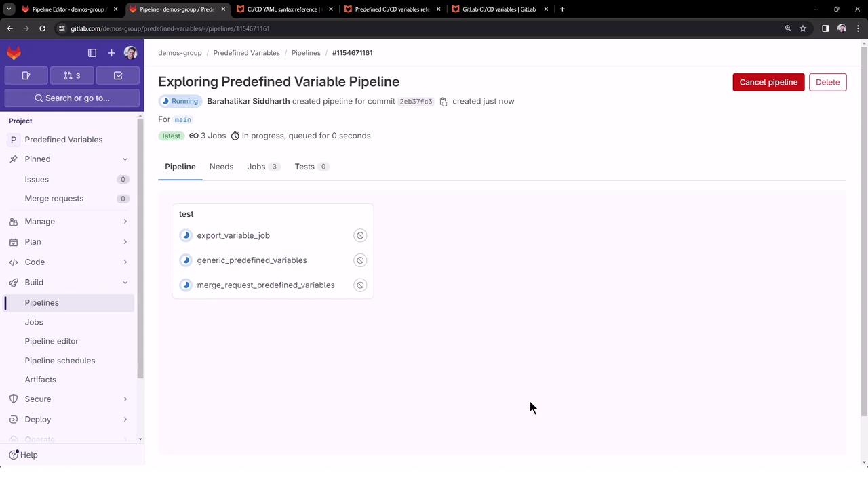Open Pipeline schedules in sidebar
868x488 pixels.
pyautogui.click(x=60, y=361)
